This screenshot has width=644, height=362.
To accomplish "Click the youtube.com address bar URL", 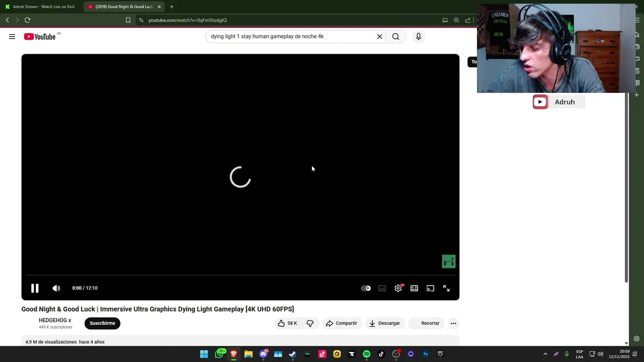I will click(188, 20).
